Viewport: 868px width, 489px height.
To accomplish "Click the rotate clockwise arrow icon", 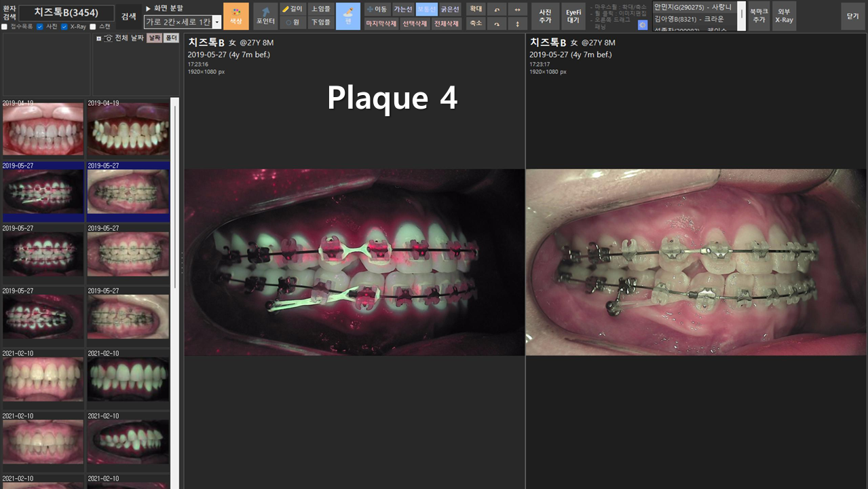I will pyautogui.click(x=496, y=23).
